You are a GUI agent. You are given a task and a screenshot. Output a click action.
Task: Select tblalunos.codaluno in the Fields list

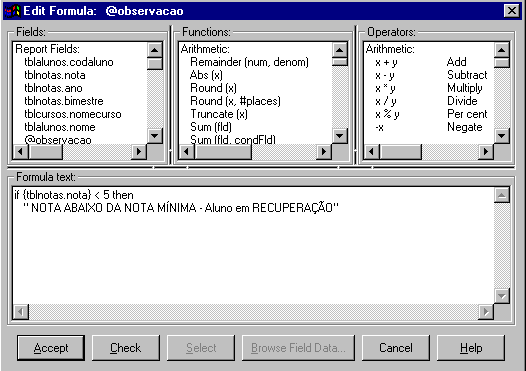pos(69,62)
